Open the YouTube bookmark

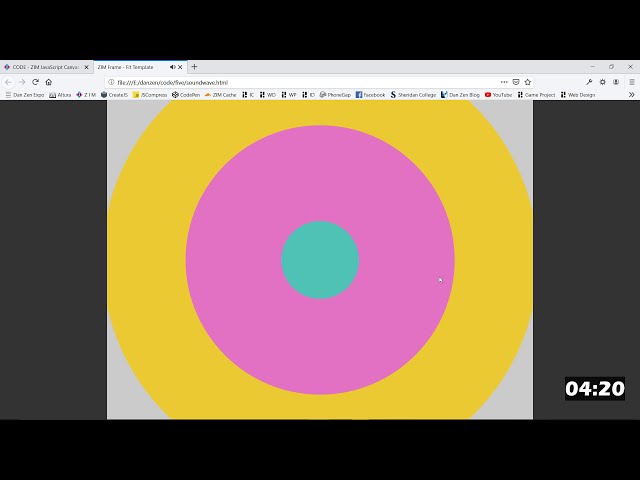(498, 95)
